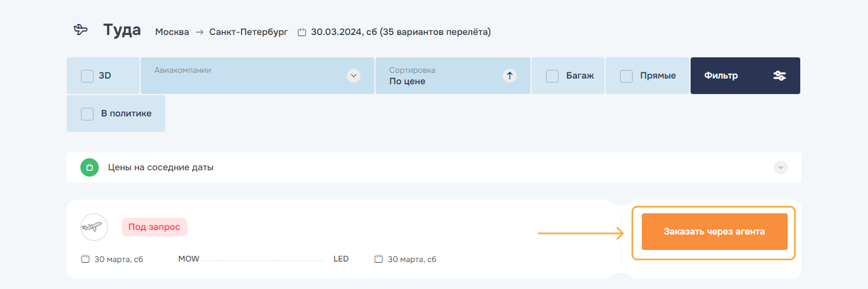
Task: Click the green calendar icon for nearby dates
Action: 89,168
